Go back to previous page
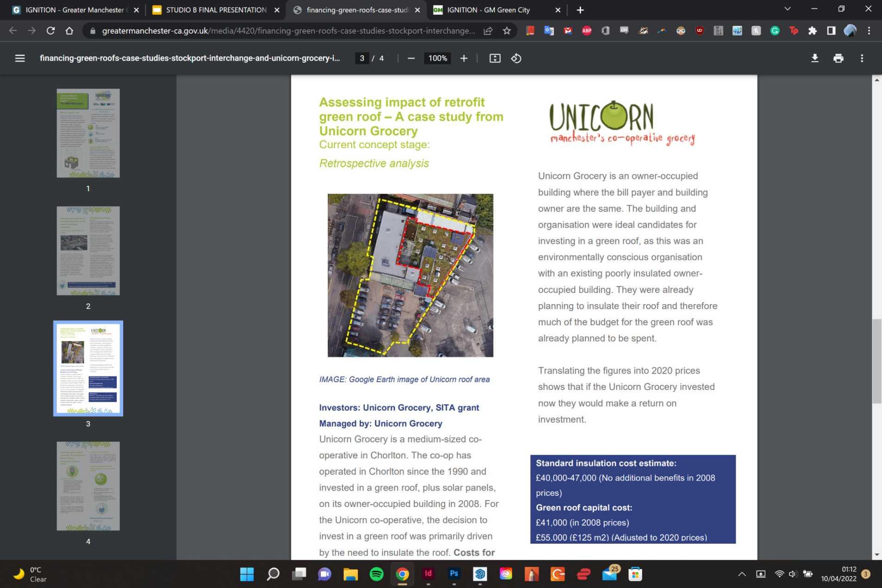The height and width of the screenshot is (588, 882). [x=13, y=31]
